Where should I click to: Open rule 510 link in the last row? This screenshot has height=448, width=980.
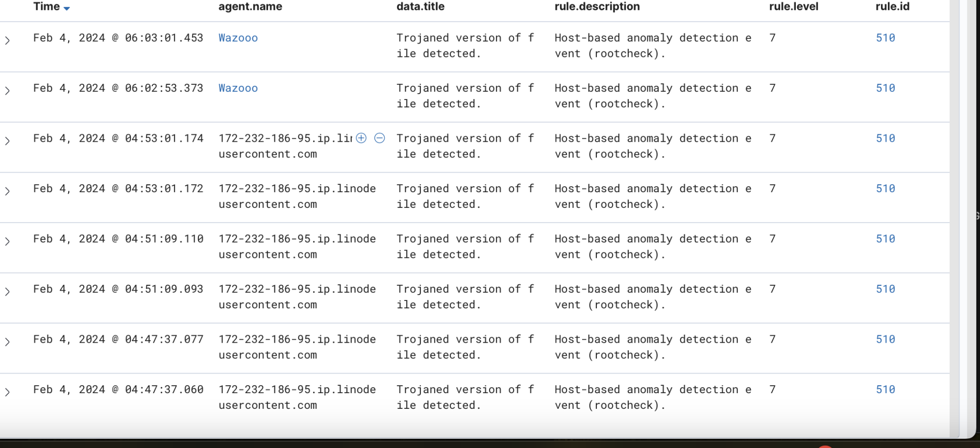[x=885, y=390]
